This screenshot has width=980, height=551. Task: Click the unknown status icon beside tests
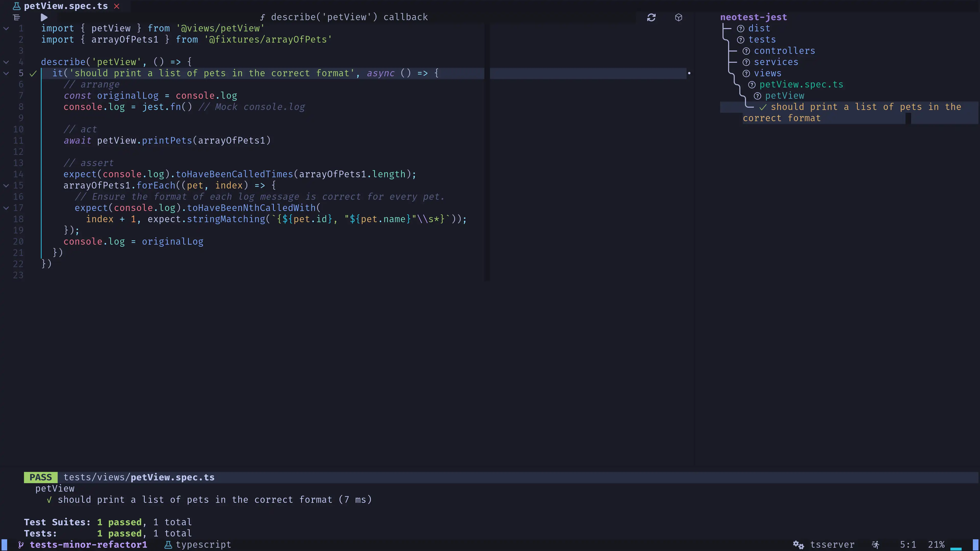pyautogui.click(x=740, y=40)
